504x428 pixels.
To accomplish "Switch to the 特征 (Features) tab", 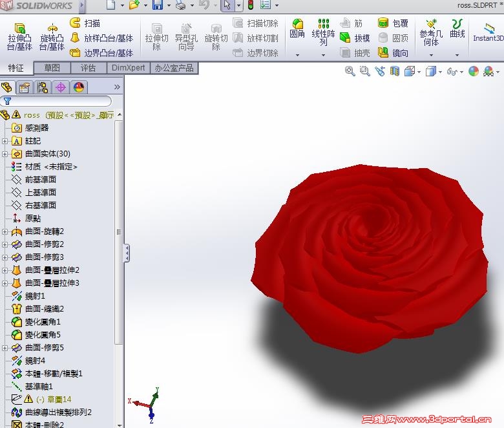I will (x=16, y=68).
